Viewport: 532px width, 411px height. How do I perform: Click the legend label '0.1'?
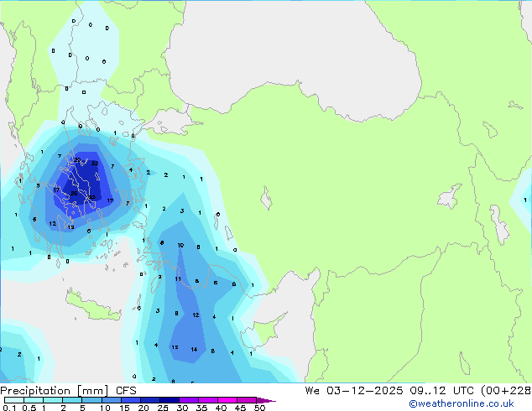click(9, 408)
